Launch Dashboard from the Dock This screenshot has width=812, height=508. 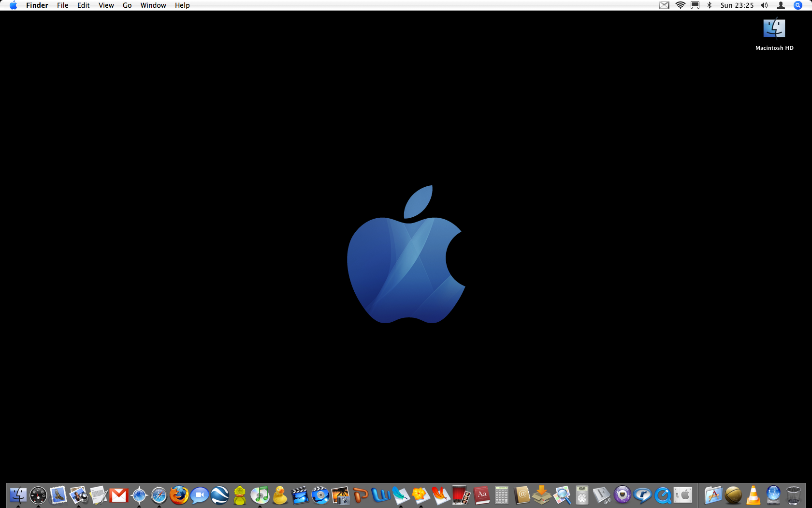(38, 495)
